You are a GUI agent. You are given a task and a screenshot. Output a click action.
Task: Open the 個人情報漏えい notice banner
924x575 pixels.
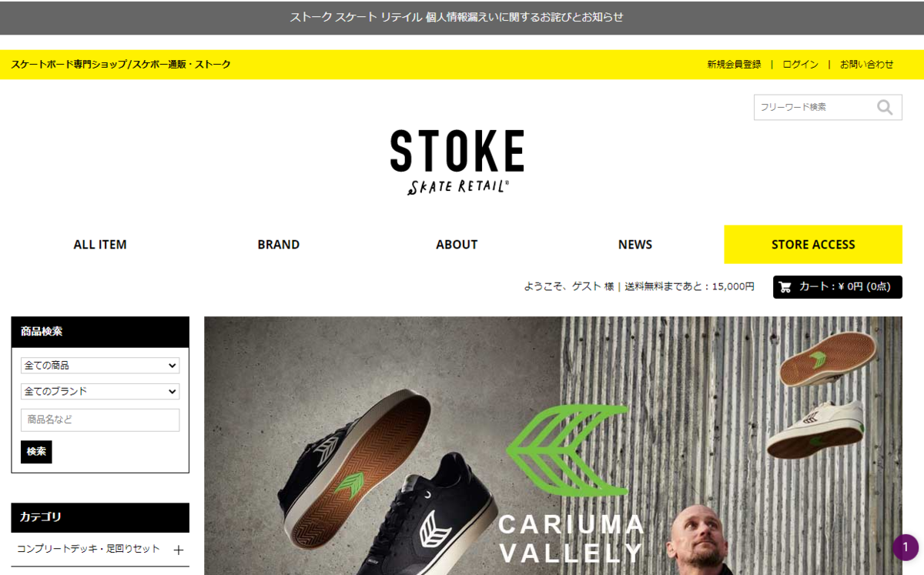coord(457,17)
